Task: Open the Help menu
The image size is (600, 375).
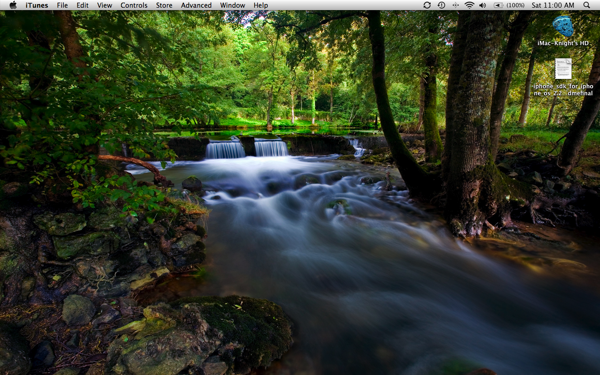Action: [x=261, y=5]
